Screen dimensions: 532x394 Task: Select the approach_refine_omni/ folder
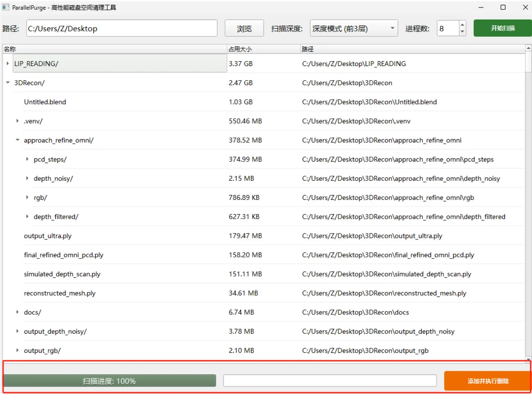point(58,140)
